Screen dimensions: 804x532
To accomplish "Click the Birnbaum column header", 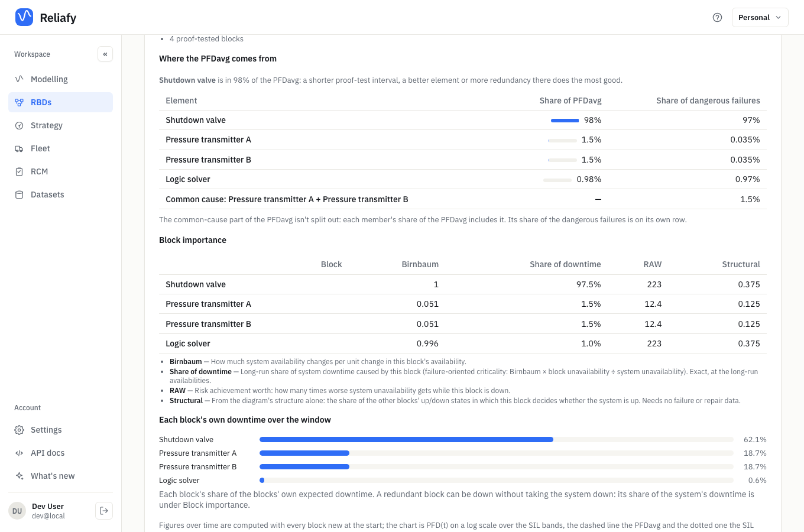I will click(420, 264).
